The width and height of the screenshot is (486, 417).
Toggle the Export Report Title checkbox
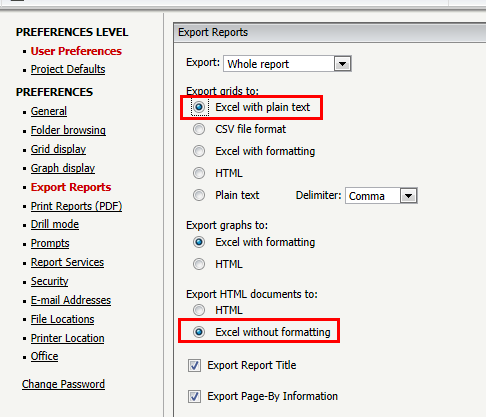point(194,366)
